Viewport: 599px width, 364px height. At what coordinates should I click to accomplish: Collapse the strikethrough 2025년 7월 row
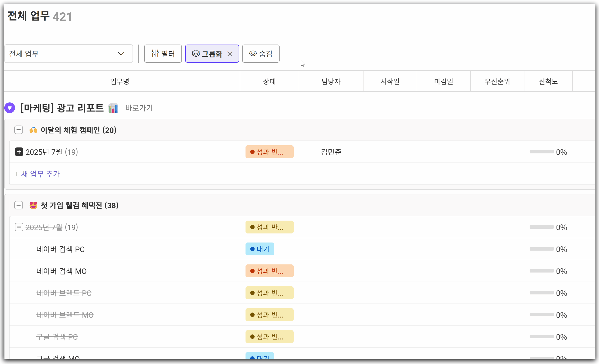coord(19,227)
